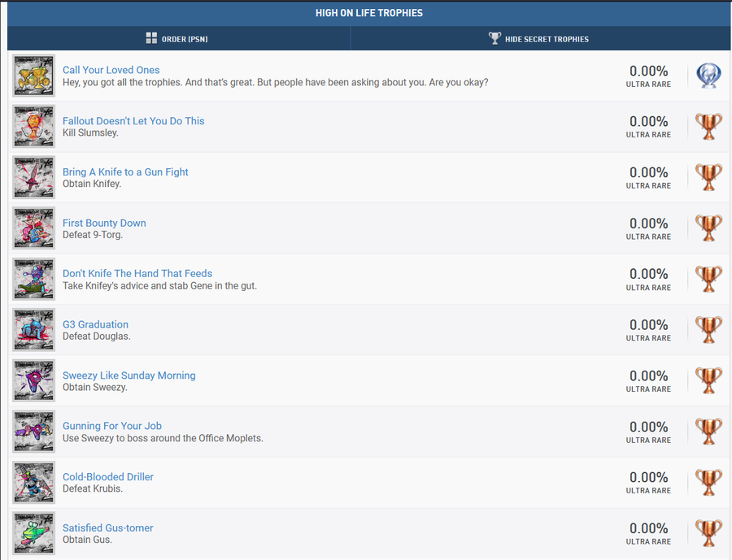
Task: Open the G3 Graduation trophy thumbnail
Action: pos(34,330)
